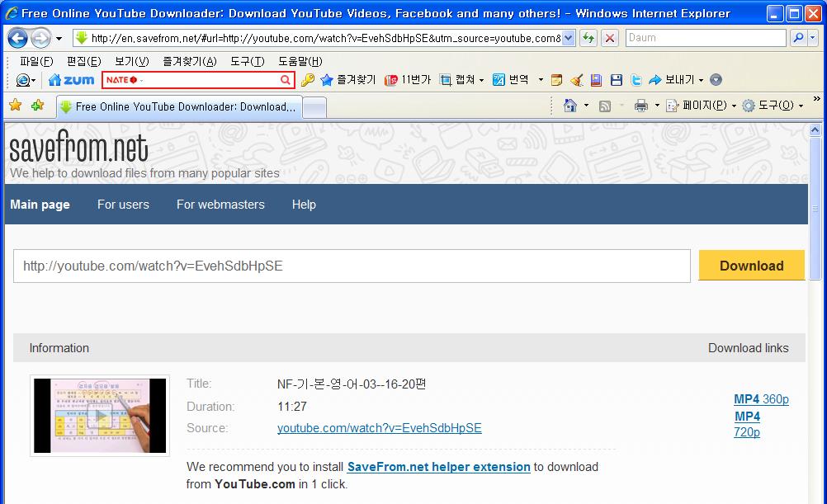The width and height of the screenshot is (827, 504).
Task: Click the video preview thumbnail
Action: point(100,416)
